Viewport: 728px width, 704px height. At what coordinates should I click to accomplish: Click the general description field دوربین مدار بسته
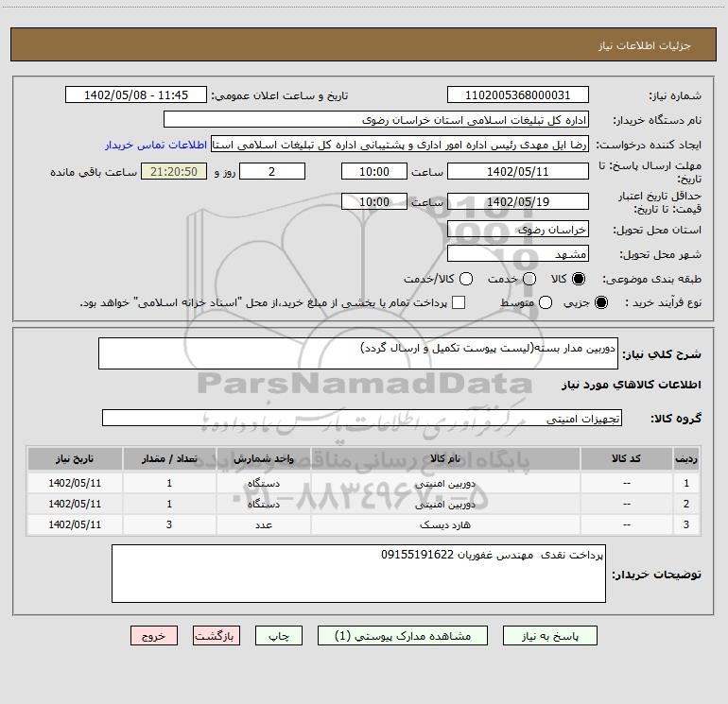click(x=358, y=353)
